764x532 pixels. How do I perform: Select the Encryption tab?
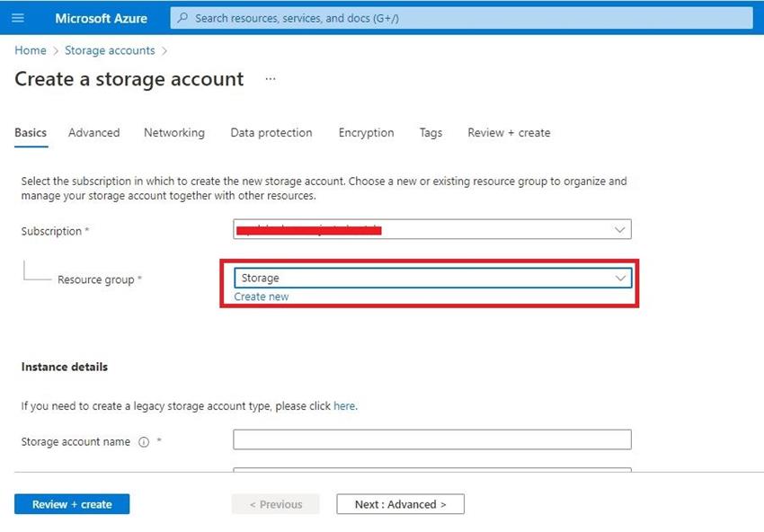point(366,132)
